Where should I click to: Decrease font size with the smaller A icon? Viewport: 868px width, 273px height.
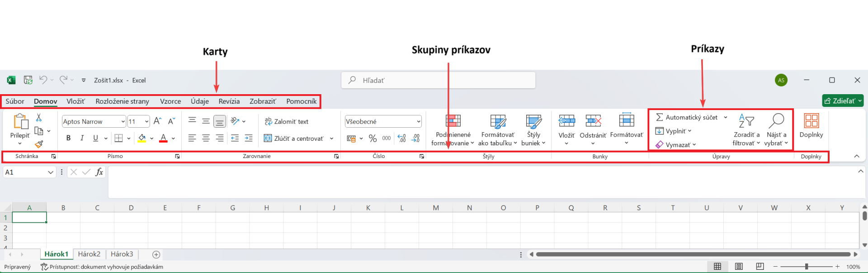click(x=171, y=121)
